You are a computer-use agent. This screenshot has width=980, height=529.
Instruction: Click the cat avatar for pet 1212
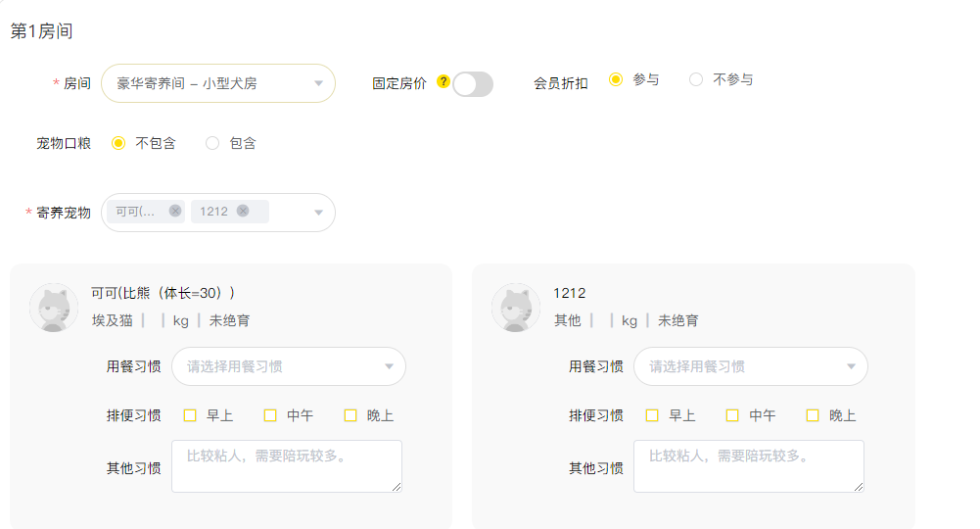click(x=516, y=307)
